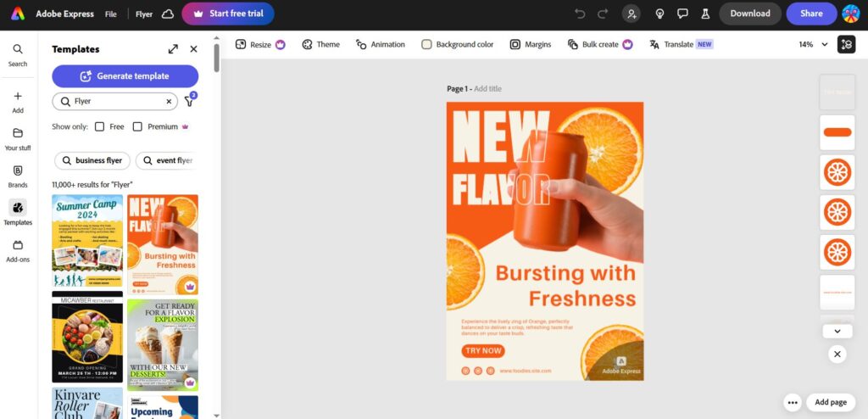This screenshot has height=419, width=868.
Task: Open the lightbulb help tips icon
Action: pos(659,14)
